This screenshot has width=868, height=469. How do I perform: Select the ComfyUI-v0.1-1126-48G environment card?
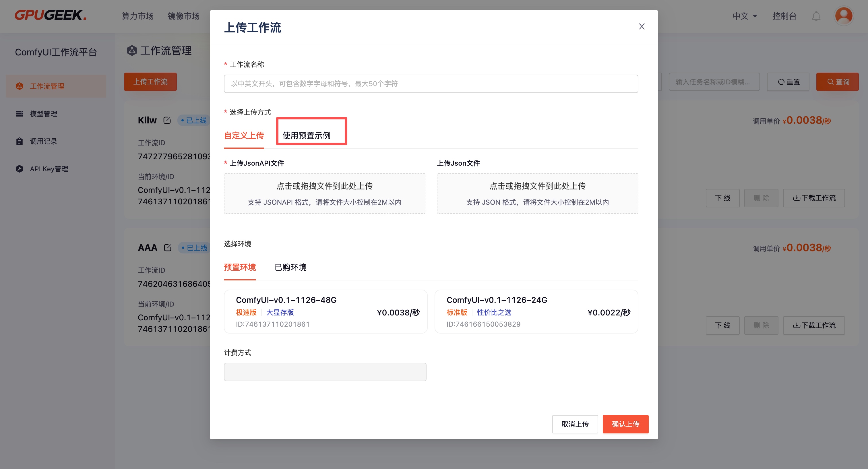(x=325, y=311)
